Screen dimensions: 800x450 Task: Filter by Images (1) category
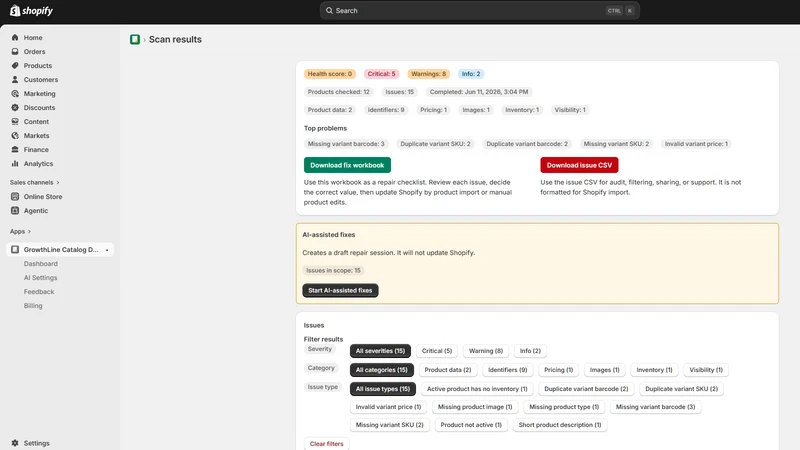point(605,370)
